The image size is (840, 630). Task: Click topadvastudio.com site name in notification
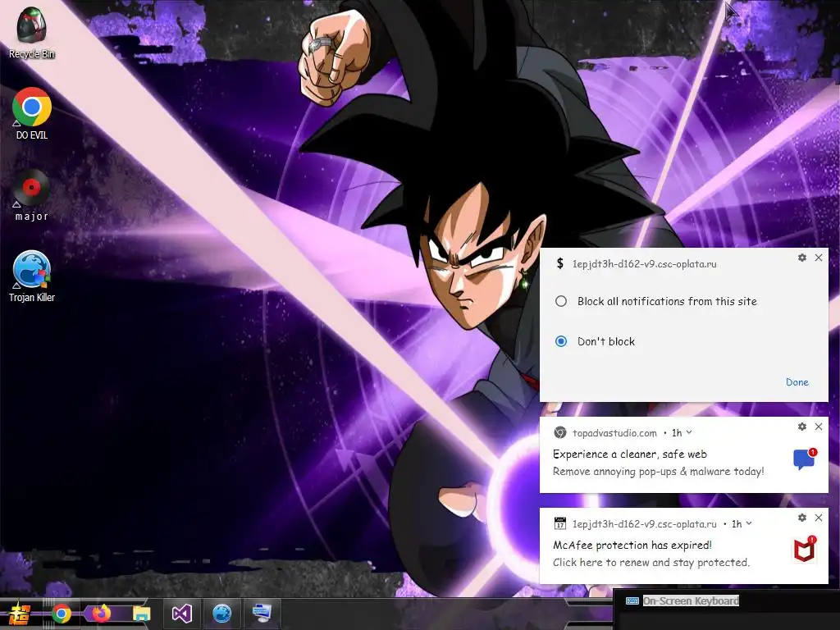(614, 433)
